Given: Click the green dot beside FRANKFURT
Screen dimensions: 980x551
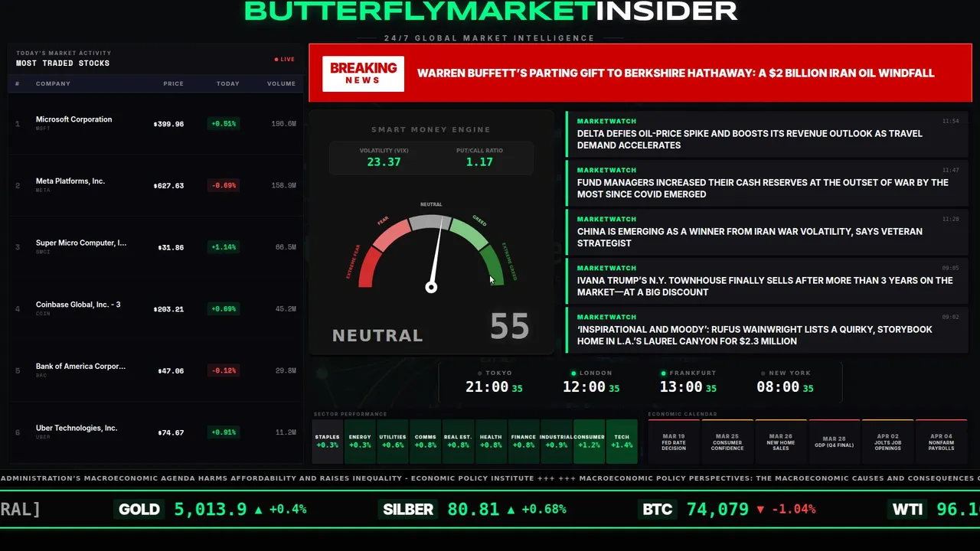Looking at the screenshot, I should point(664,373).
